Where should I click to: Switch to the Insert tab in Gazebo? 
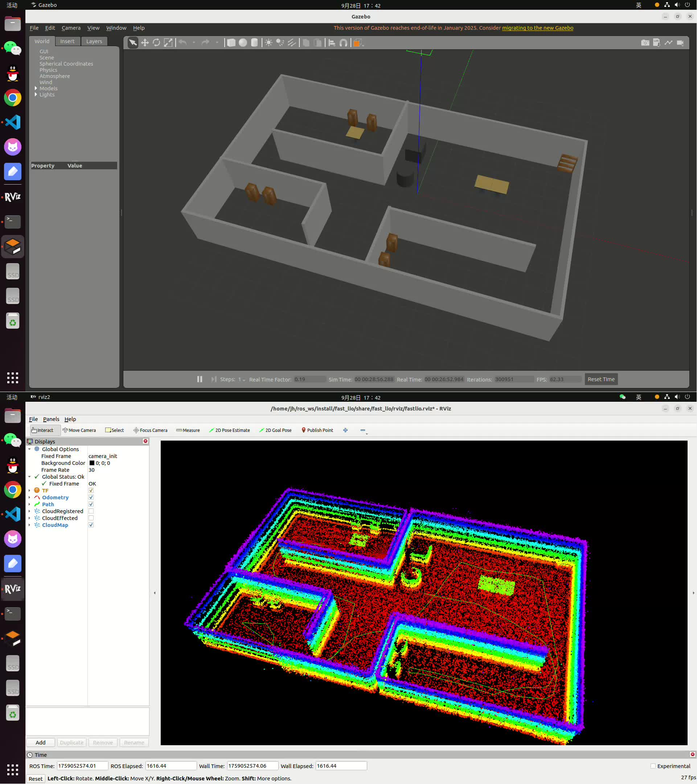coord(67,41)
